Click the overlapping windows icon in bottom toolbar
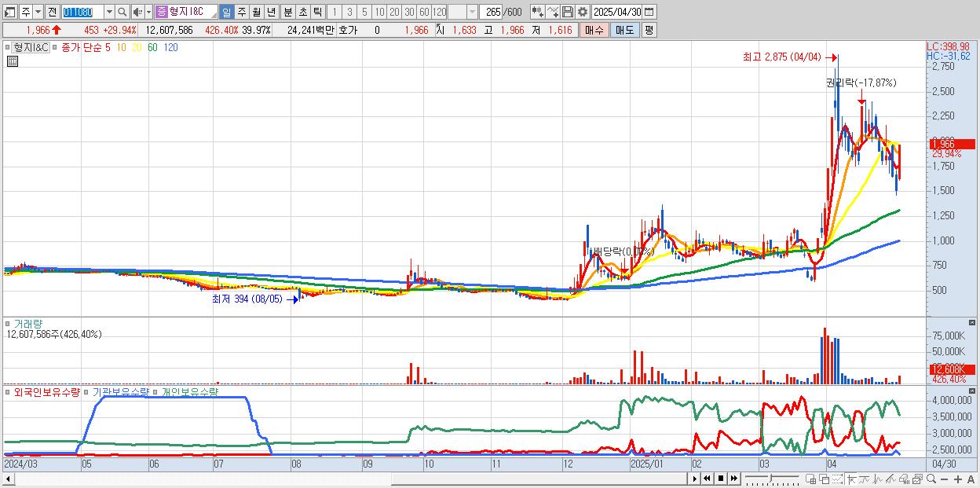This screenshot has height=488, width=980. [x=825, y=479]
